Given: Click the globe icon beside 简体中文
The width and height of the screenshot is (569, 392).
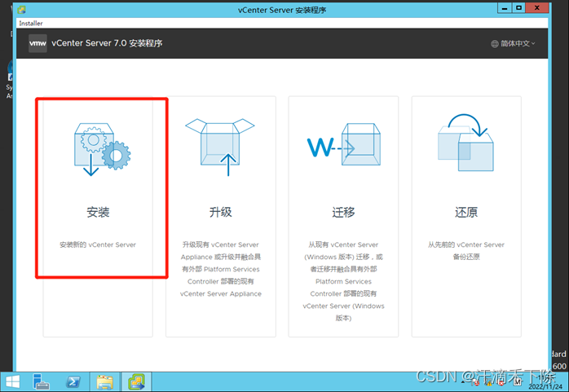Looking at the screenshot, I should pyautogui.click(x=495, y=44).
